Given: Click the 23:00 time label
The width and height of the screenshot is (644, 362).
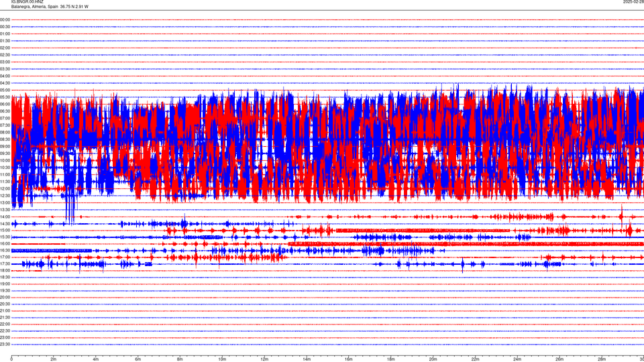Looking at the screenshot, I should (x=5, y=338).
